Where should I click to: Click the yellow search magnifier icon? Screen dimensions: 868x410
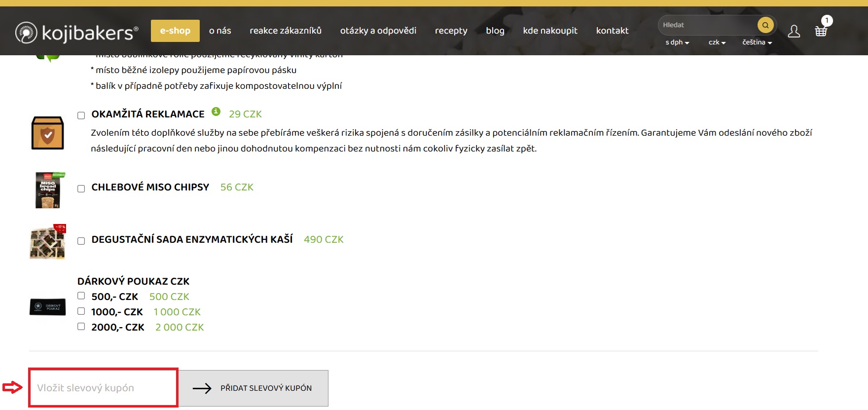coord(765,25)
